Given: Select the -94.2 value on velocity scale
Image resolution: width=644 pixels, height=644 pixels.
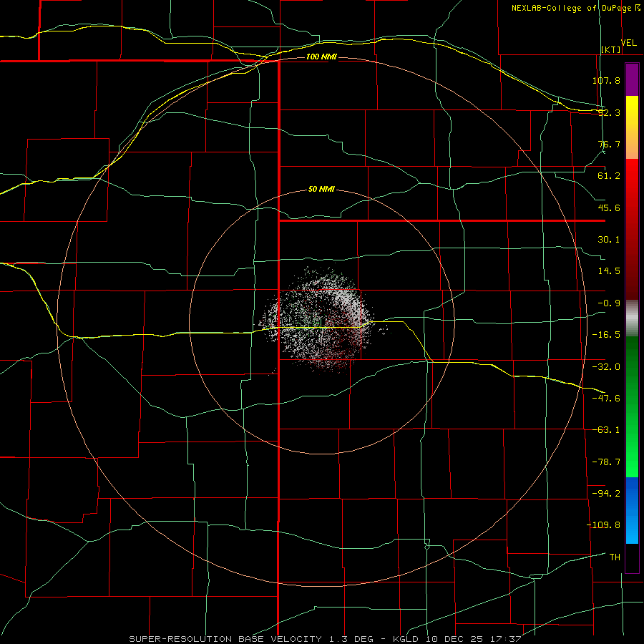Looking at the screenshot, I should point(606,494).
